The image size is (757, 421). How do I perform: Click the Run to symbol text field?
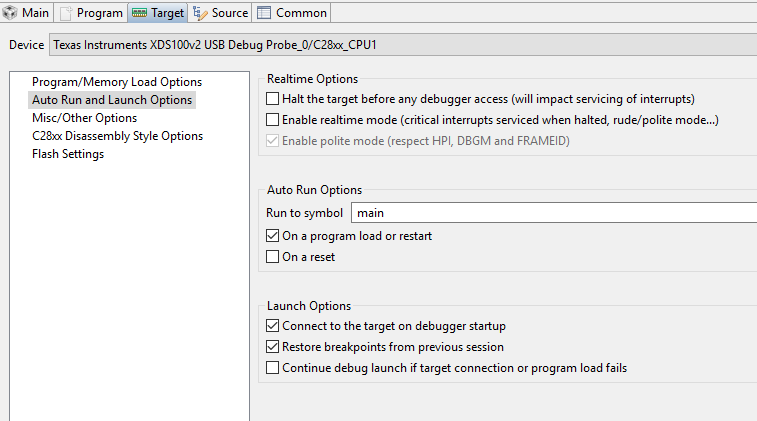pos(552,213)
